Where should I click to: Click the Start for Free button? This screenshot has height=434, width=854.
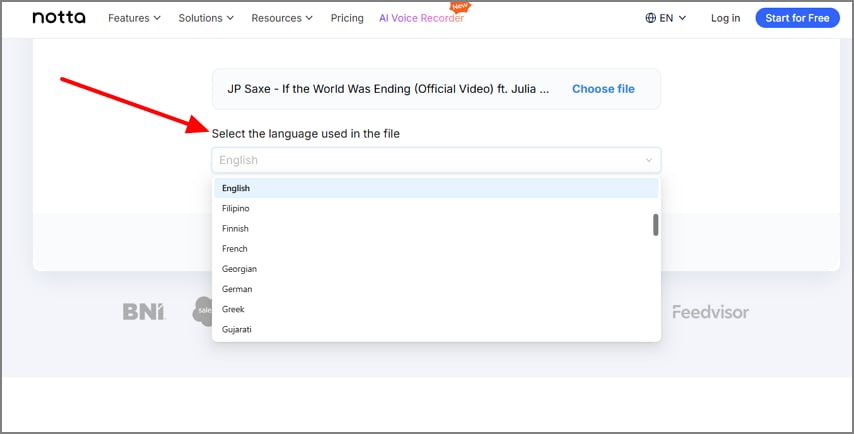click(x=797, y=18)
